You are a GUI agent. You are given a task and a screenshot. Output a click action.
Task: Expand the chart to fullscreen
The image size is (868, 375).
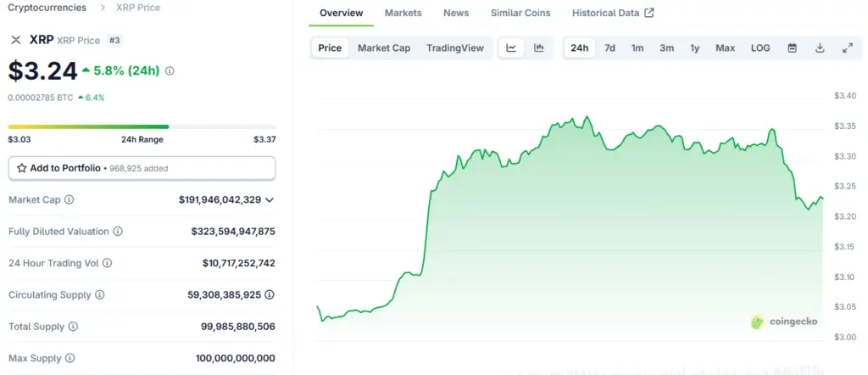coord(848,48)
